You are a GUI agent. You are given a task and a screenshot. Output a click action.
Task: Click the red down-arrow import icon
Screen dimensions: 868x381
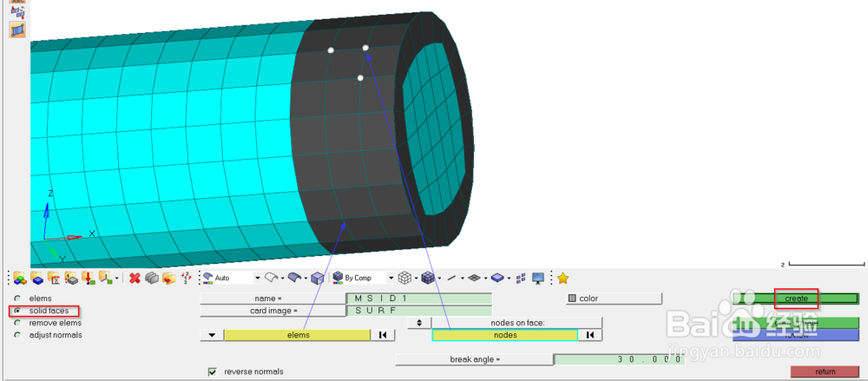[x=88, y=278]
